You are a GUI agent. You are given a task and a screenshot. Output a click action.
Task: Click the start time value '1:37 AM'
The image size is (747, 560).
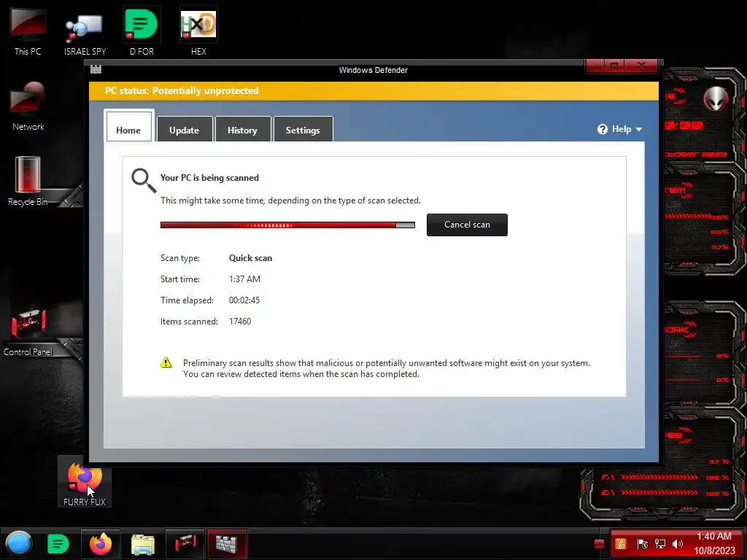click(245, 279)
